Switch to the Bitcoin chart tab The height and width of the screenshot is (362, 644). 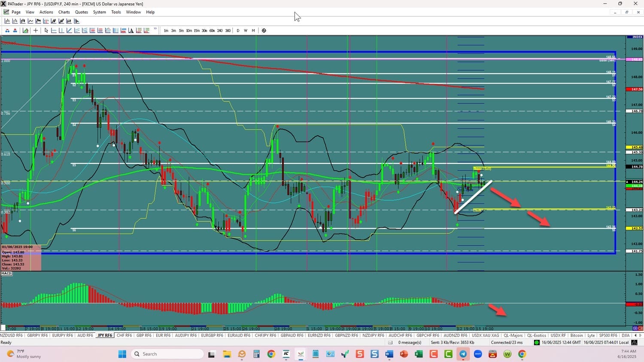576,335
